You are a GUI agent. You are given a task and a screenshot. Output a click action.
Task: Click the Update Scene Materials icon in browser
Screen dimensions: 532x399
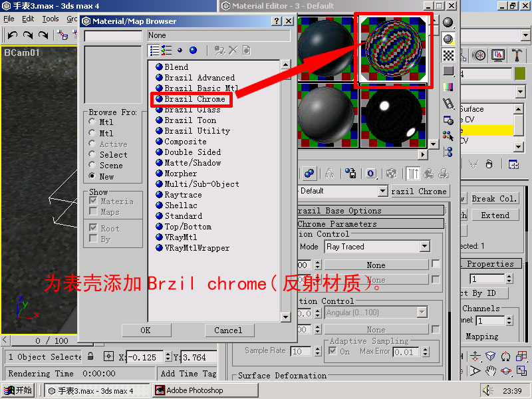click(219, 51)
